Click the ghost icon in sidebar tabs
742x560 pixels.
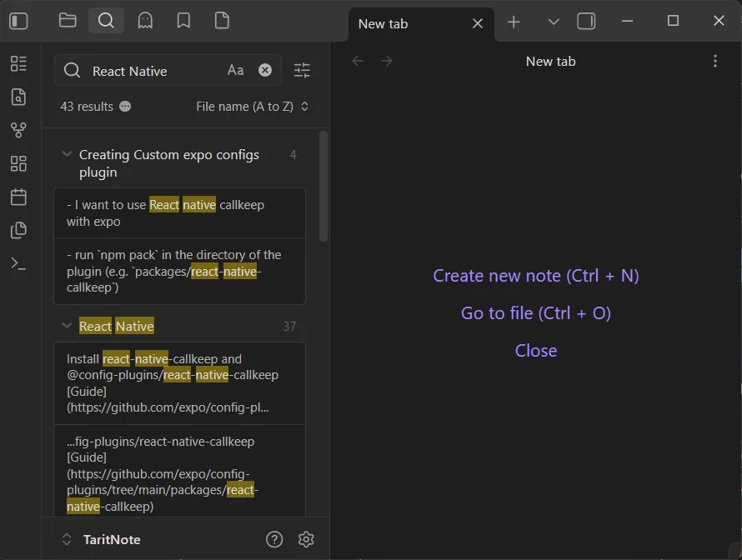(145, 21)
